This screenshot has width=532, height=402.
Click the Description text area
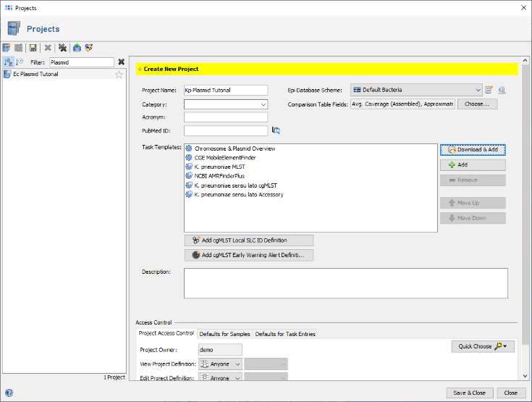click(x=346, y=283)
